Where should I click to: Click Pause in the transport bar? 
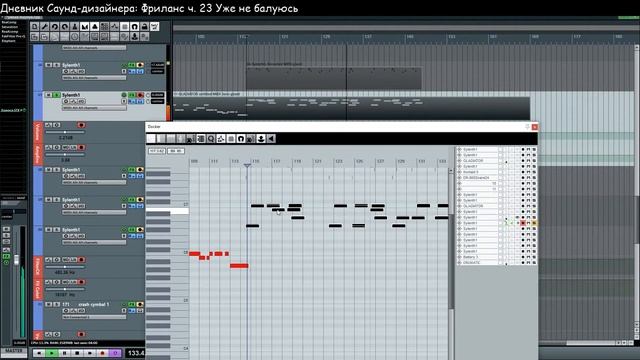coord(64,353)
